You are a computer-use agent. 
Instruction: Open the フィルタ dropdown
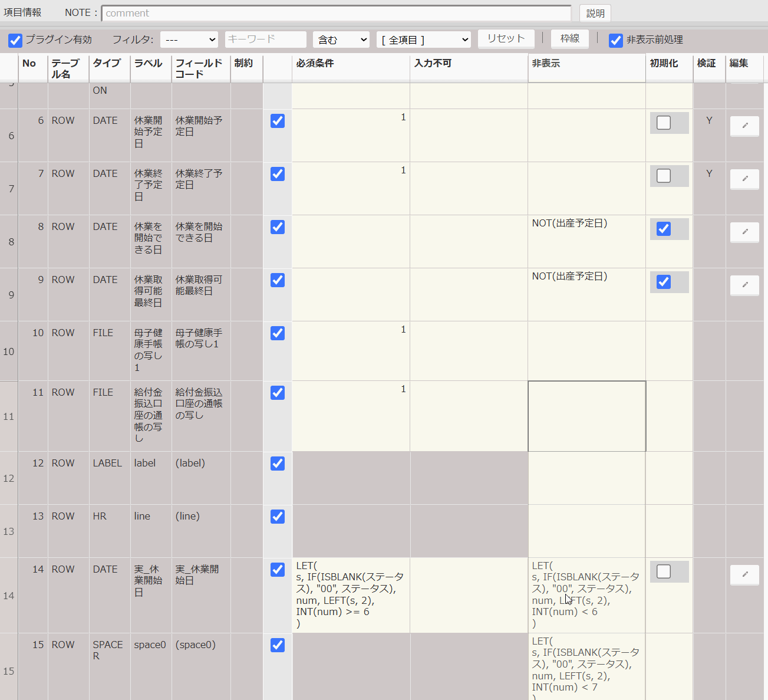tap(189, 39)
